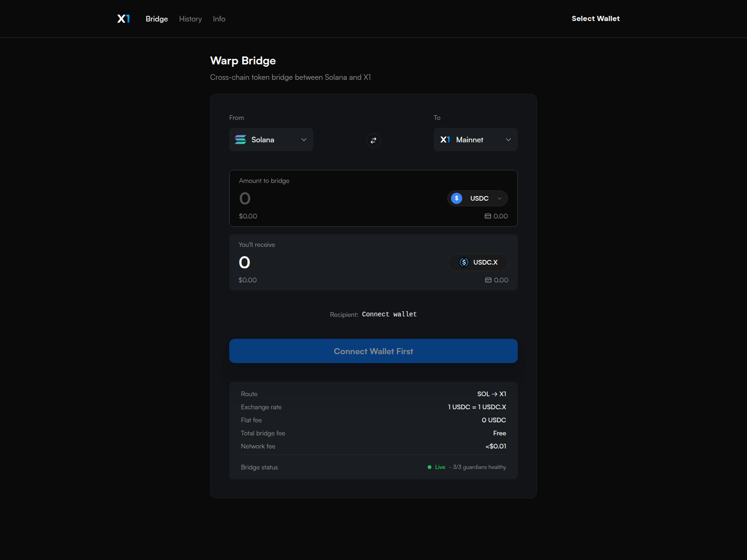Click the blue USDC coin icon
This screenshot has height=560, width=747.
[x=457, y=198]
